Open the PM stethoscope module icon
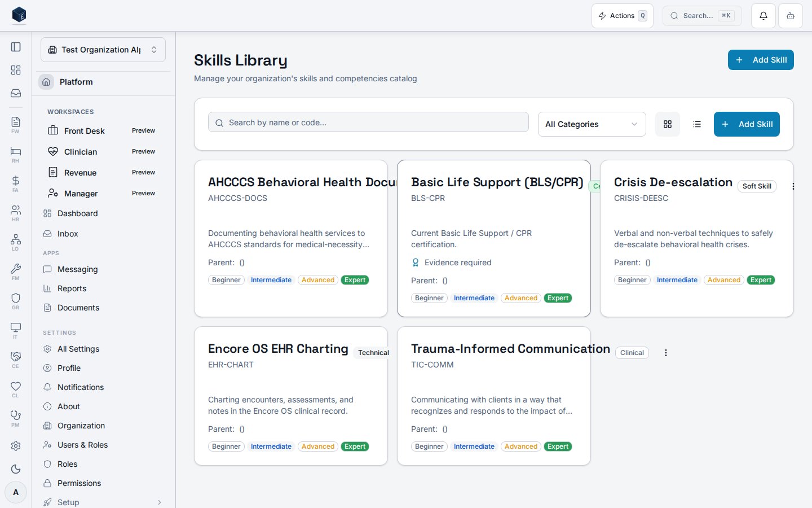Viewport: 812px width, 508px height. tap(16, 418)
